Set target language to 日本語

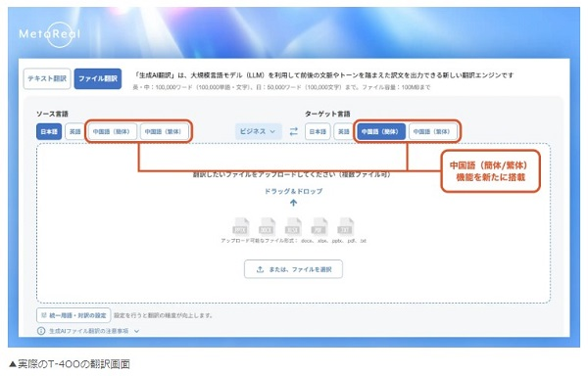pyautogui.click(x=318, y=132)
